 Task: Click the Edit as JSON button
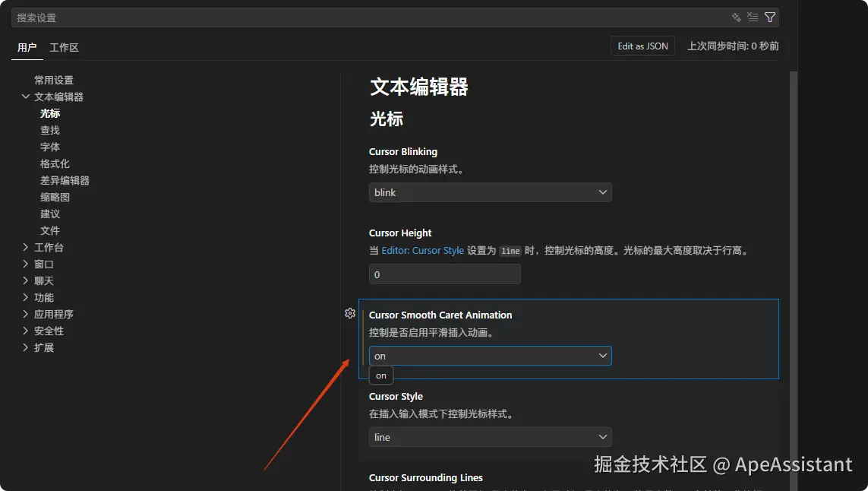[642, 46]
